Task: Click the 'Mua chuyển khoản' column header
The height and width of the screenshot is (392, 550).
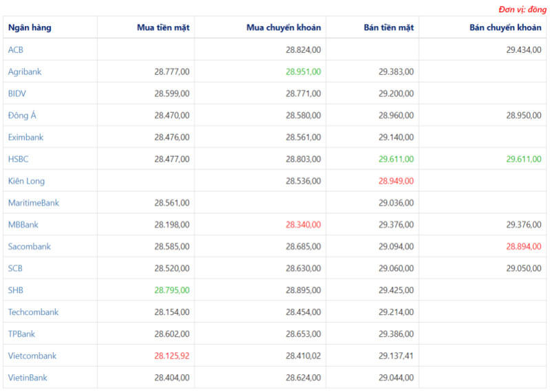Action: [283, 28]
